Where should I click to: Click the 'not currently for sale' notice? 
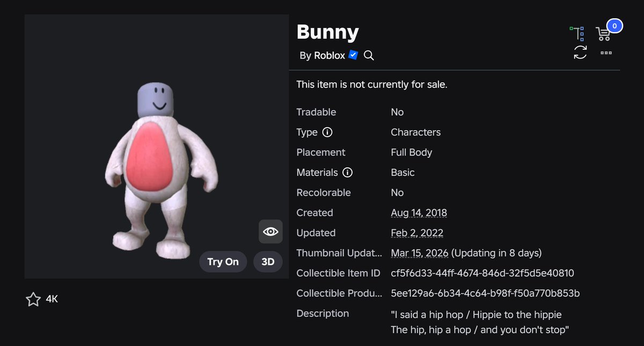pyautogui.click(x=372, y=84)
